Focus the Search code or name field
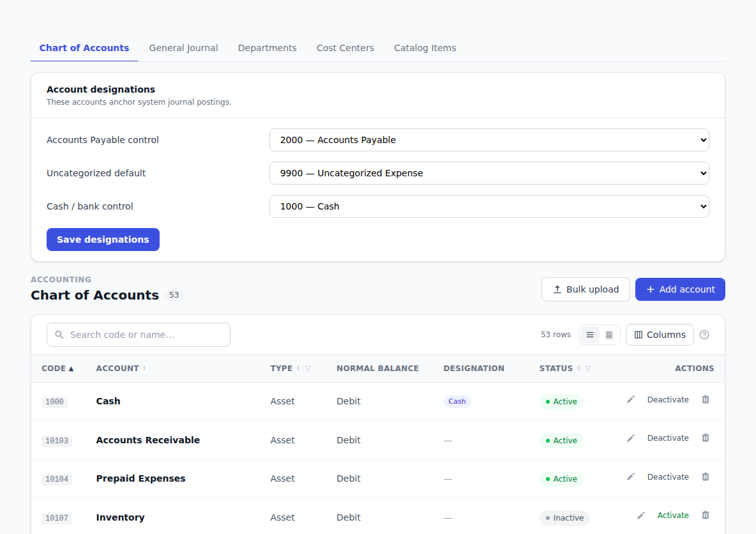756x534 pixels. point(139,335)
